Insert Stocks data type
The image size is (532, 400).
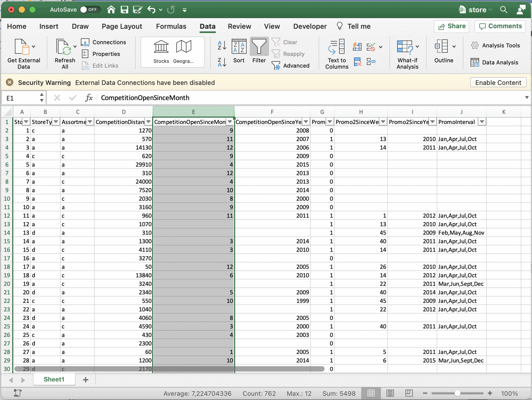161,51
